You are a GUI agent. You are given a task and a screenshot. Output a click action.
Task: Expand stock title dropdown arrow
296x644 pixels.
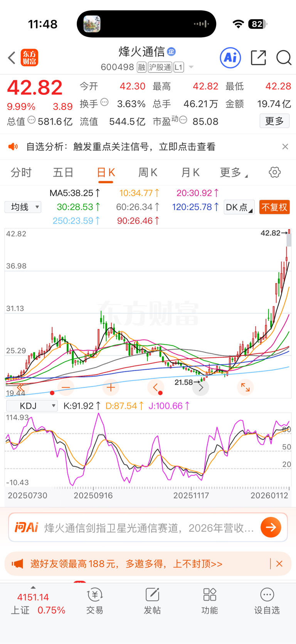pyautogui.click(x=191, y=67)
